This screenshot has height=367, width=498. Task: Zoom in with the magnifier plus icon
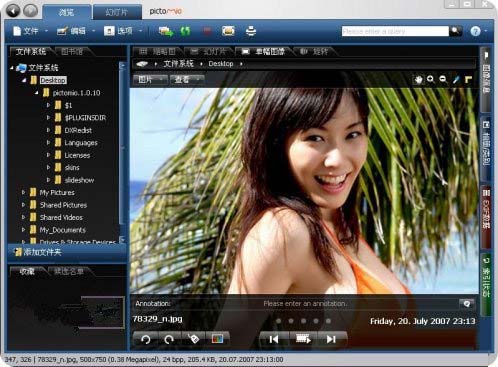tap(431, 79)
